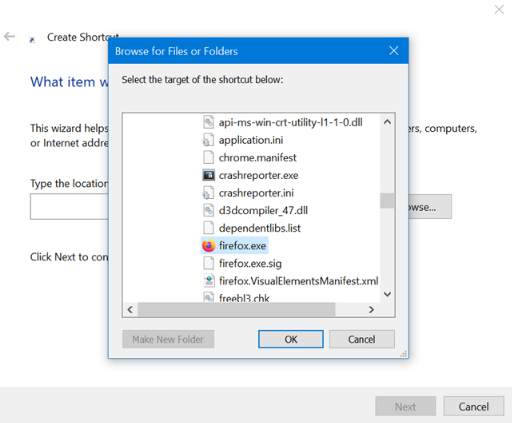Select api-ms-win-crt-utility-l1-1-0.dll in the list

click(x=291, y=122)
